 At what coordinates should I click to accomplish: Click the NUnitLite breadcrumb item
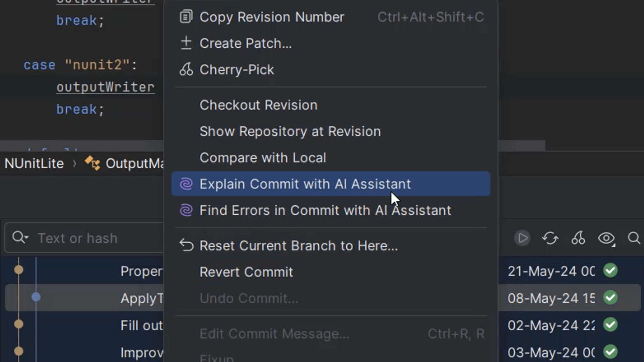click(34, 163)
